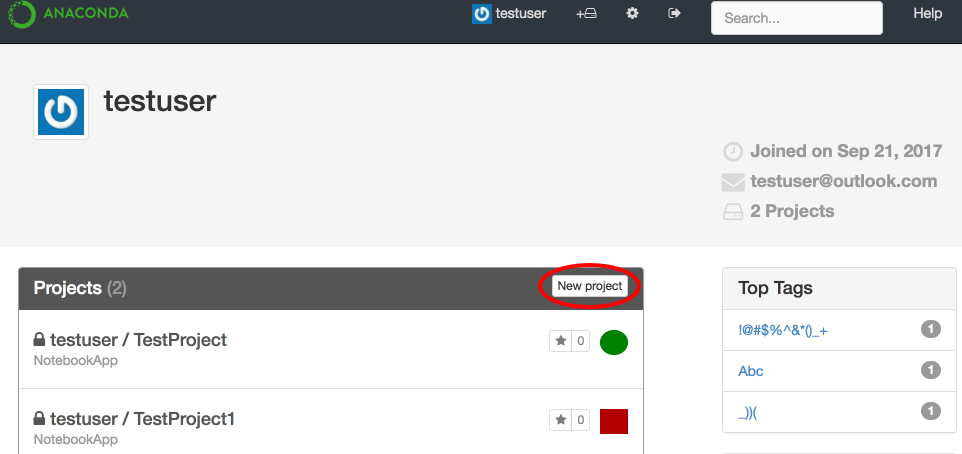The height and width of the screenshot is (454, 962).
Task: Click count badge of the Abc tag
Action: pyautogui.click(x=931, y=370)
